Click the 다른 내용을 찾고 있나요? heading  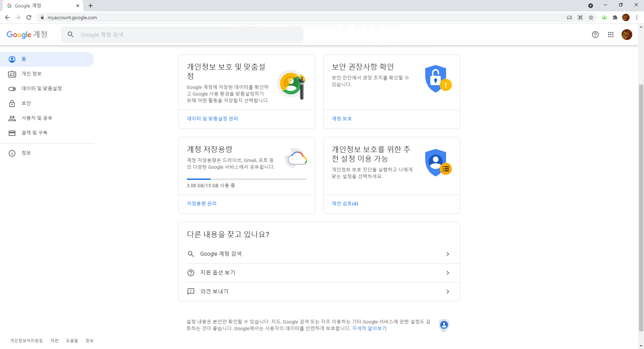pos(228,234)
